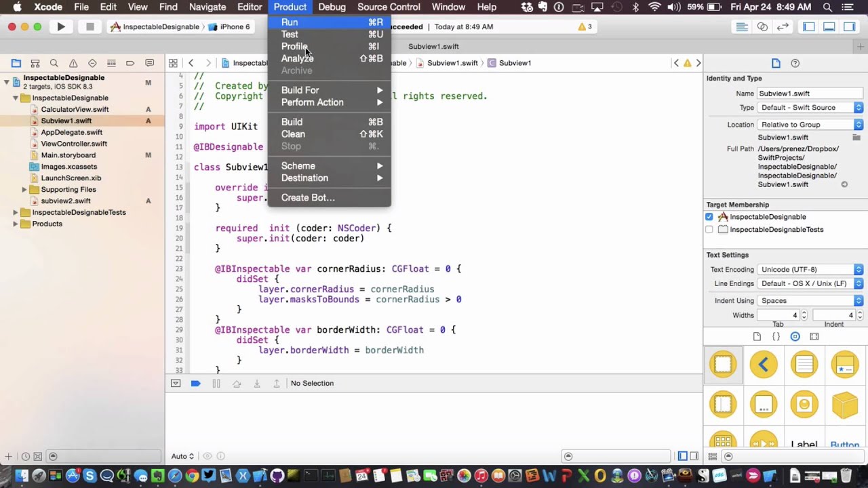Screen dimensions: 868x488
Task: Show the media library
Action: point(814,337)
